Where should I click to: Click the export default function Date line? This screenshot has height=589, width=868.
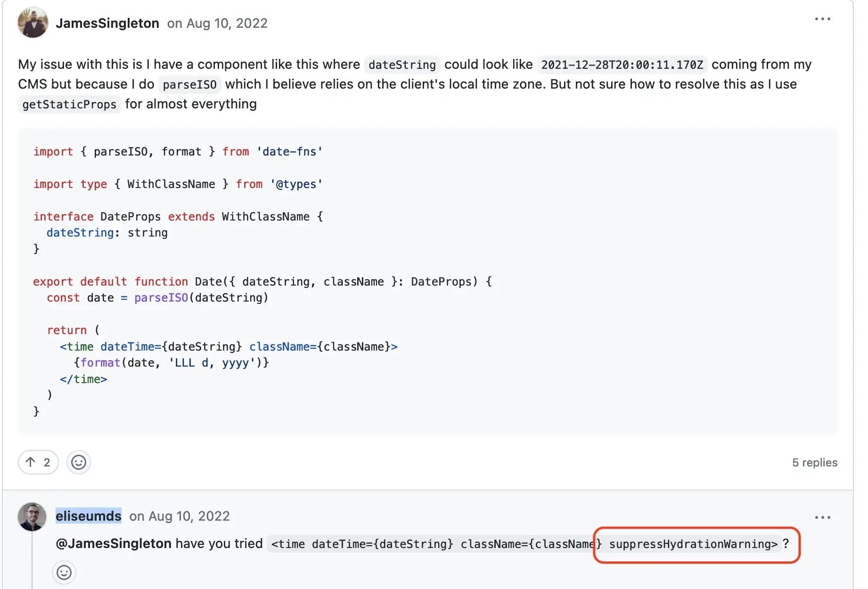pyautogui.click(x=262, y=282)
